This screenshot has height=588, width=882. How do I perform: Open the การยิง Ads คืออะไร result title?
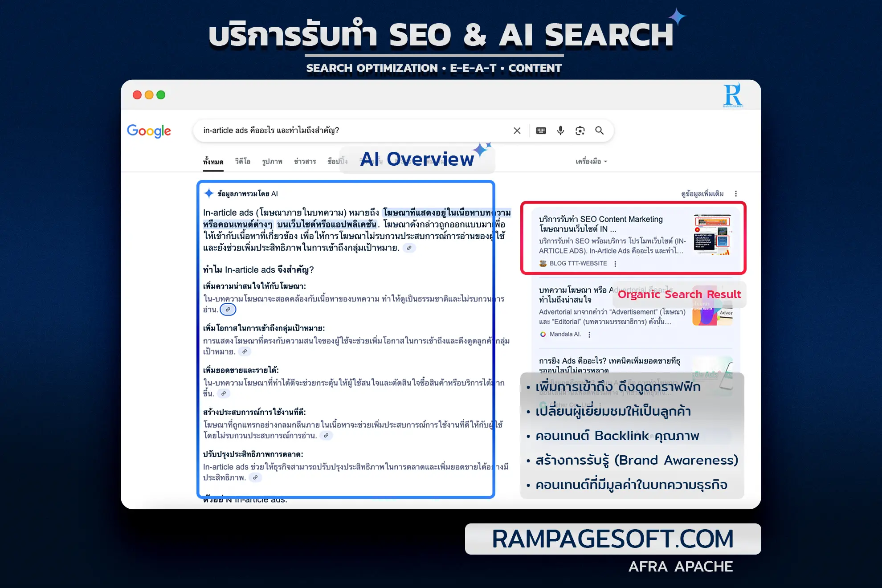coord(609,365)
